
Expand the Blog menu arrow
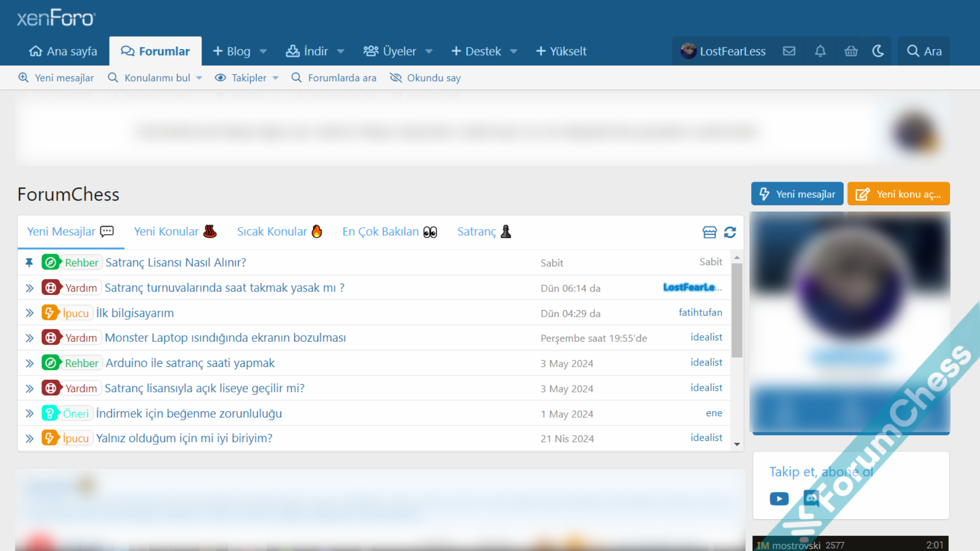263,52
